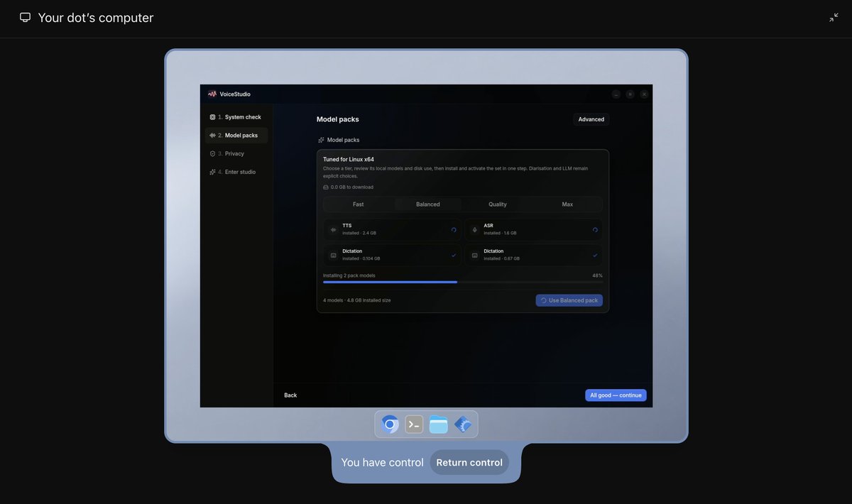The width and height of the screenshot is (852, 504).
Task: Click the 'Tuned for Linux x64' heading
Action: tap(349, 159)
